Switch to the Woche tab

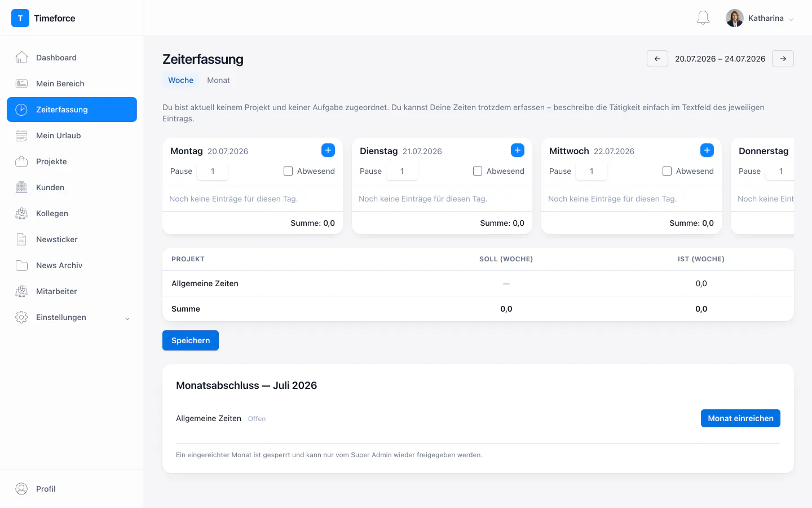pyautogui.click(x=180, y=80)
